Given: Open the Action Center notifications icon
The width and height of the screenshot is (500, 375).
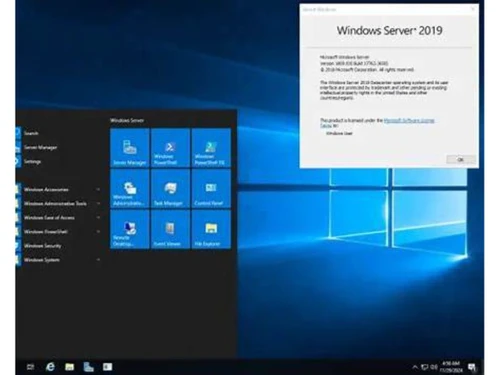Looking at the screenshot, I should pos(472,367).
